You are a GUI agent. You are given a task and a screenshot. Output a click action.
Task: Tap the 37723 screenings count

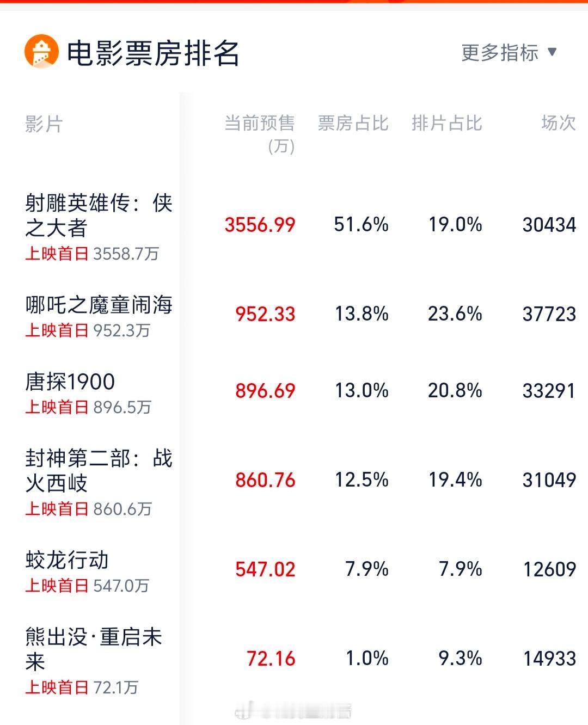(x=549, y=314)
